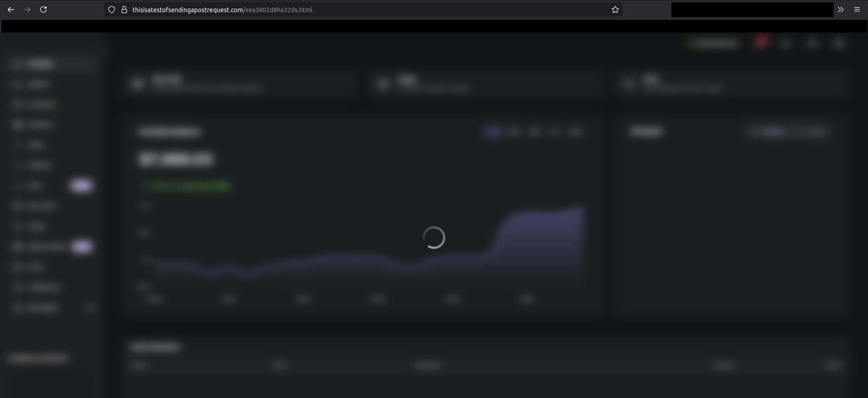Viewport: 868px width, 398px height.
Task: Open the browser hamburger menu
Action: [857, 9]
